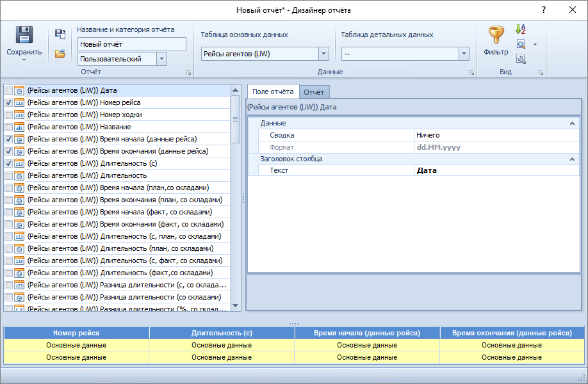Open the Пользовательский category dropdown
This screenshot has width=588, height=384.
coord(161,59)
